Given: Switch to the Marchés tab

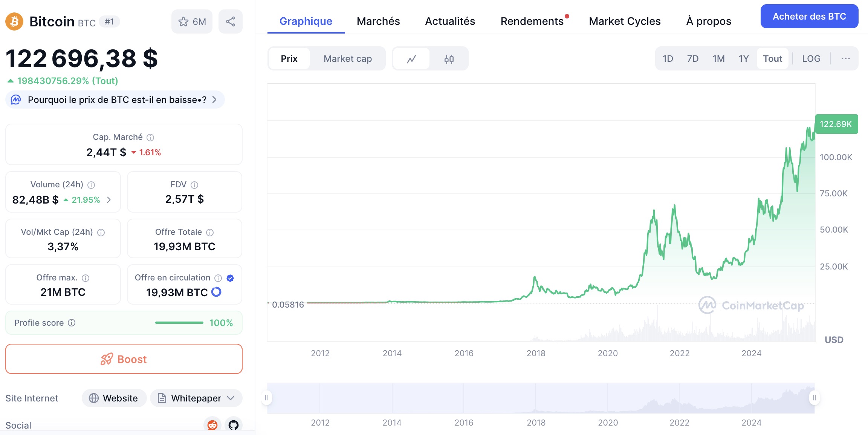Looking at the screenshot, I should tap(378, 21).
